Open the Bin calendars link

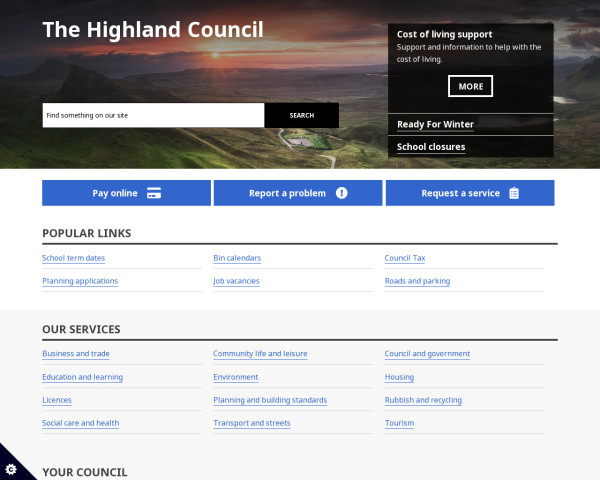pos(237,258)
